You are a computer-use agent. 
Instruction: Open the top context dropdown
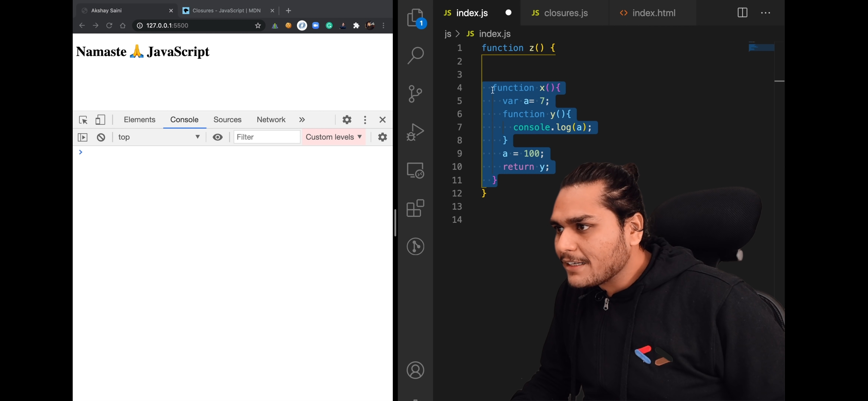(x=160, y=137)
